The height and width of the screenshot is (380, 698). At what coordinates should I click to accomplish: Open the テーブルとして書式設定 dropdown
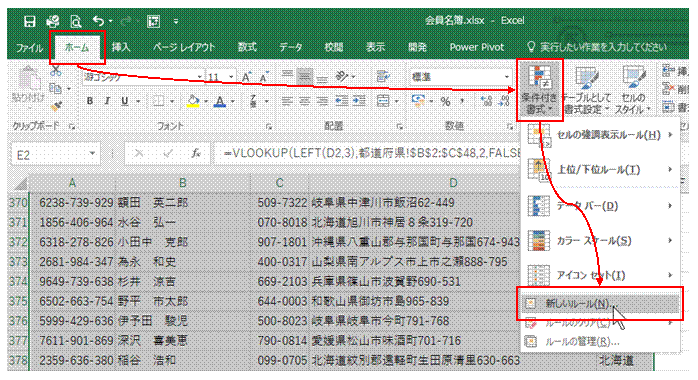pyautogui.click(x=586, y=90)
